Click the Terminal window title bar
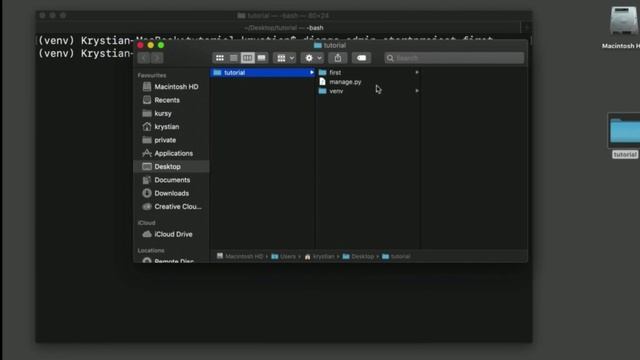640x360 pixels. pos(284,16)
